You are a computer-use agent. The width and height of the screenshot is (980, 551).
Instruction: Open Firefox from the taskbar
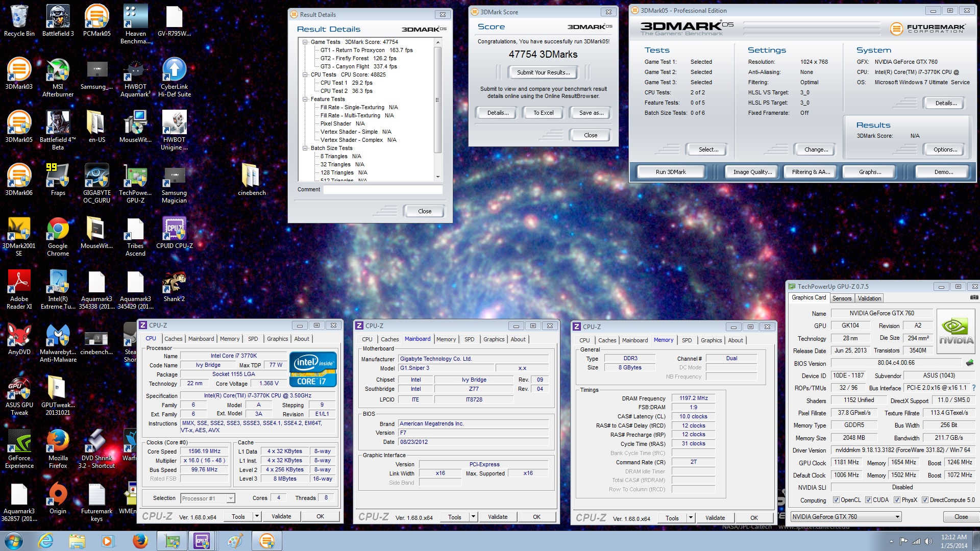tap(140, 541)
